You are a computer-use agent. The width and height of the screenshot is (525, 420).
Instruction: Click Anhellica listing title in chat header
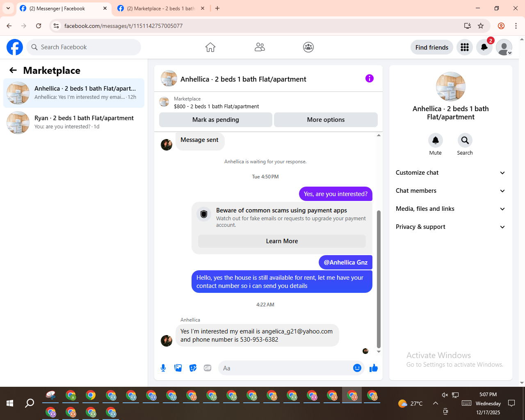pyautogui.click(x=243, y=79)
